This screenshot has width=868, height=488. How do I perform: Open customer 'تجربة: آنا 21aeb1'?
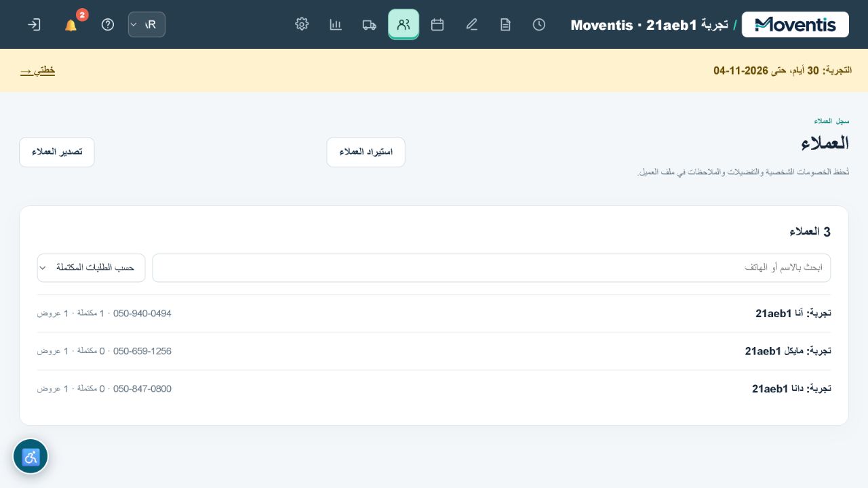[x=434, y=314]
